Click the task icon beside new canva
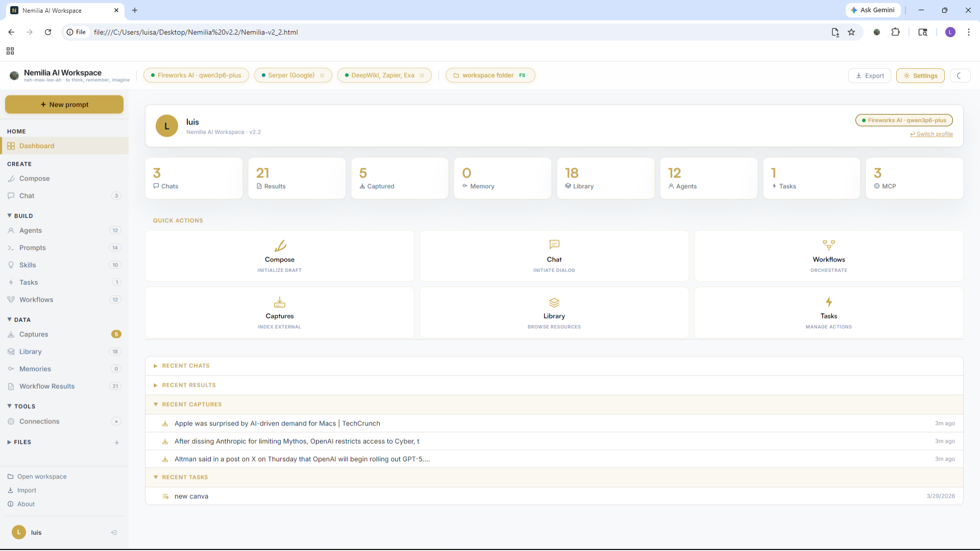Viewport: 980px width, 551px height. (165, 496)
